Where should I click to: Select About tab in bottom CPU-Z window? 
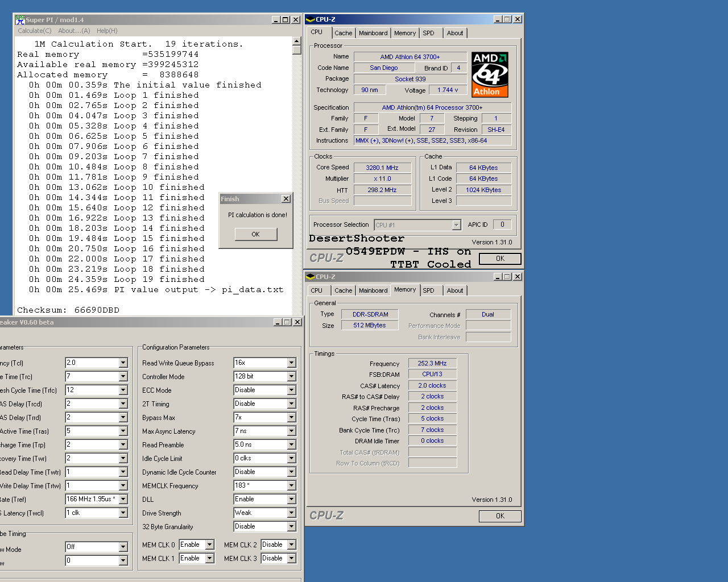pos(455,290)
